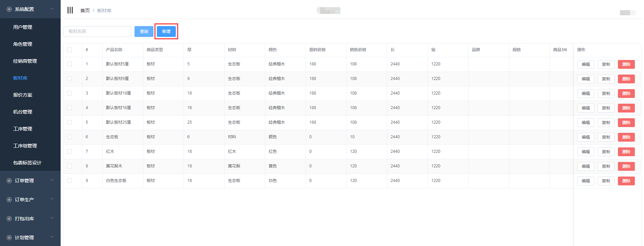The image size is (644, 246).
Task: Delete the 黄花梨木 row
Action: click(x=626, y=166)
